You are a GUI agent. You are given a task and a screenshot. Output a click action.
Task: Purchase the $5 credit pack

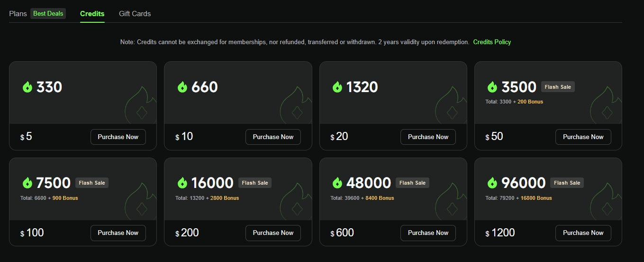[x=118, y=137]
